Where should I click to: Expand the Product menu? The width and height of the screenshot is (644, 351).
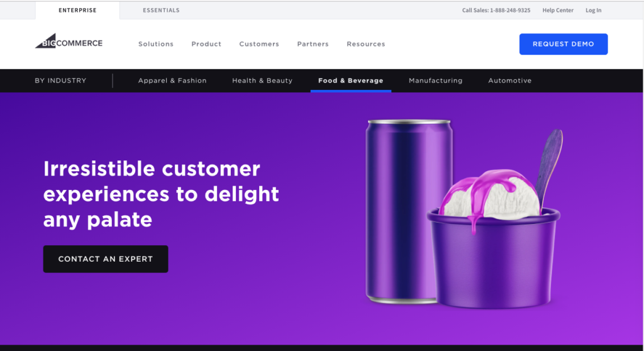click(206, 44)
